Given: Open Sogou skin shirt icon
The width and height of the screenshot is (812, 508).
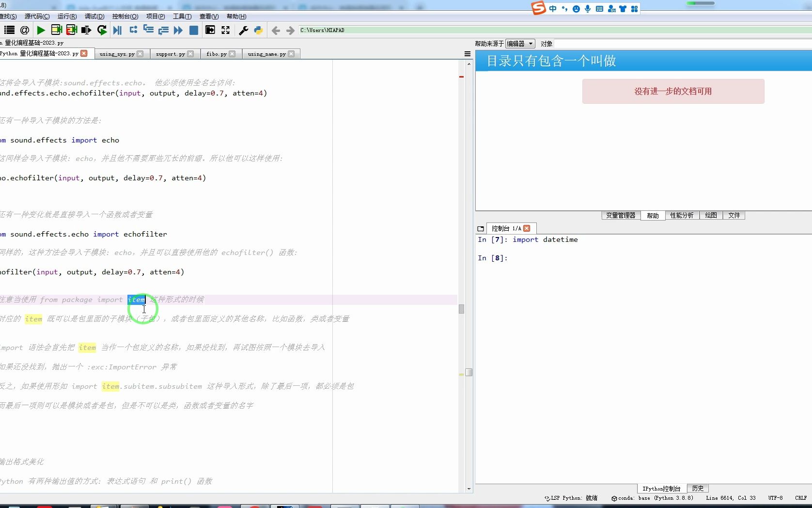Looking at the screenshot, I should [x=623, y=9].
